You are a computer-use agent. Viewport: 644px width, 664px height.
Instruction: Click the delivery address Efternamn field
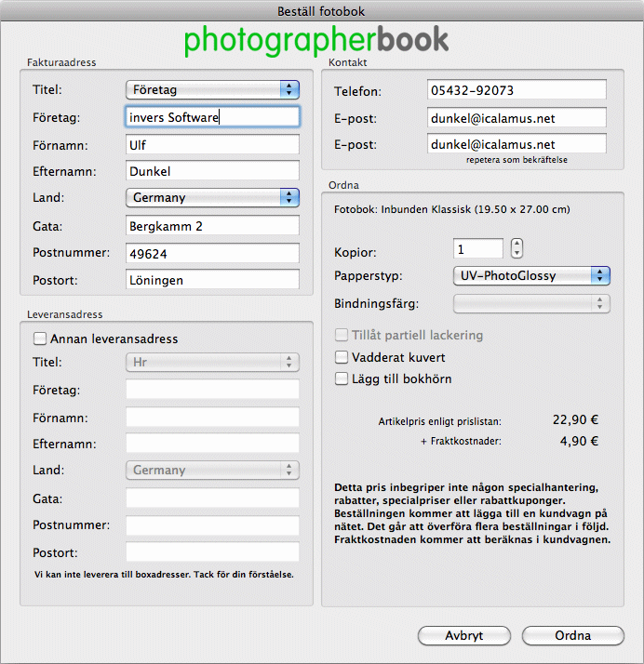coord(212,444)
